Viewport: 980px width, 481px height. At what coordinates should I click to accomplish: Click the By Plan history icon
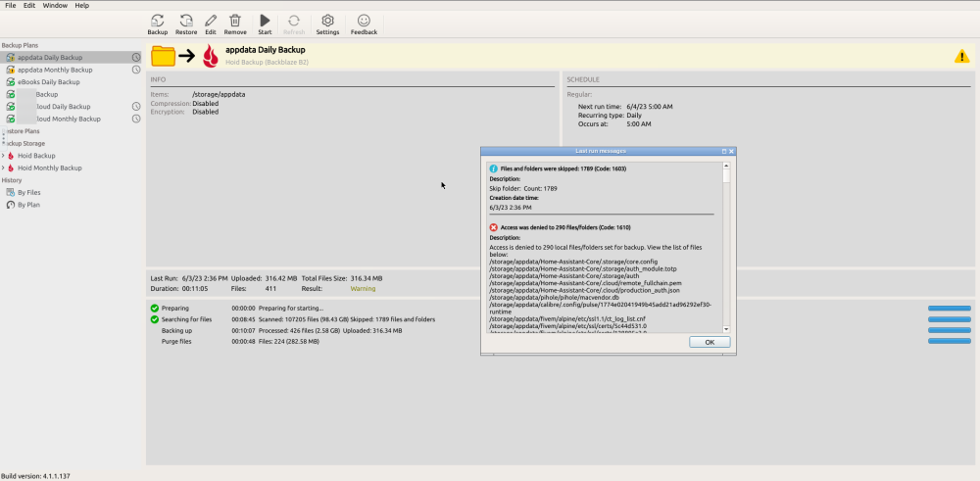[x=11, y=205]
